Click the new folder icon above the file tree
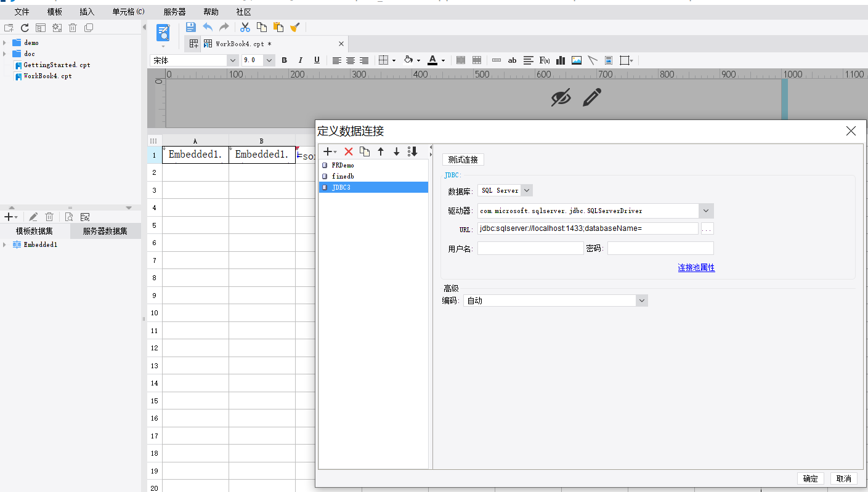The height and width of the screenshot is (492, 868). click(9, 28)
